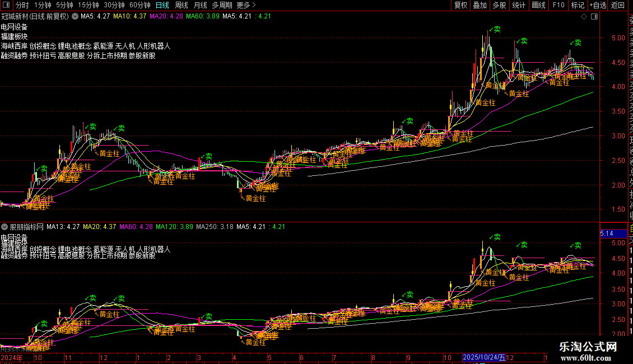The width and height of the screenshot is (633, 364).
Task: Click 电网设备 sector label in main chart
Action: click(14, 27)
